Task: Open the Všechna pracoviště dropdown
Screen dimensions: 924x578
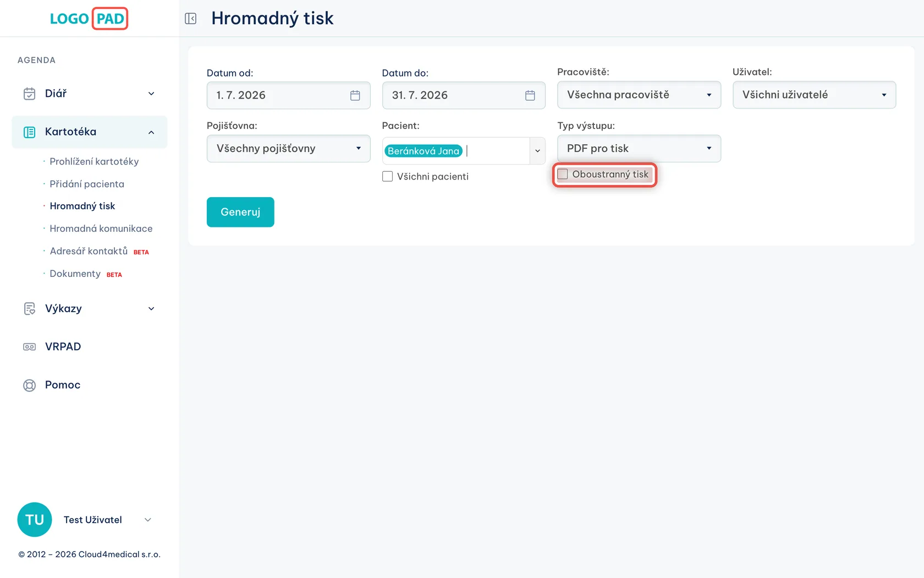Action: 639,95
